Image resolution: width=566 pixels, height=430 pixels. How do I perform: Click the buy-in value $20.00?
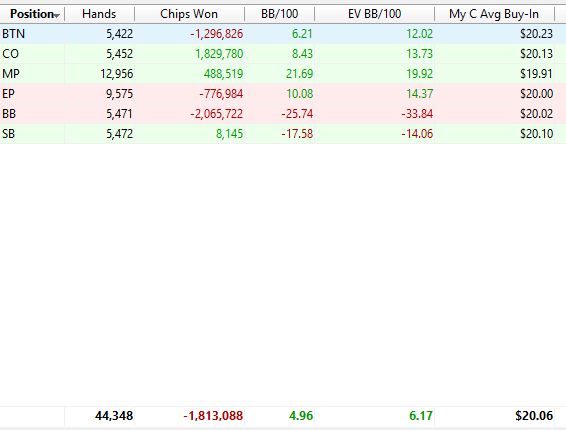[x=536, y=94]
